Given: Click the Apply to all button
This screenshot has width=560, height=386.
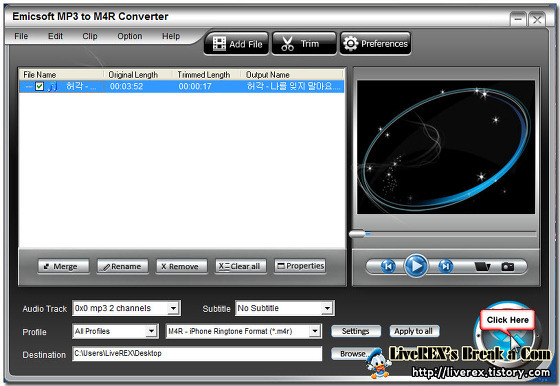Looking at the screenshot, I should coord(414,331).
